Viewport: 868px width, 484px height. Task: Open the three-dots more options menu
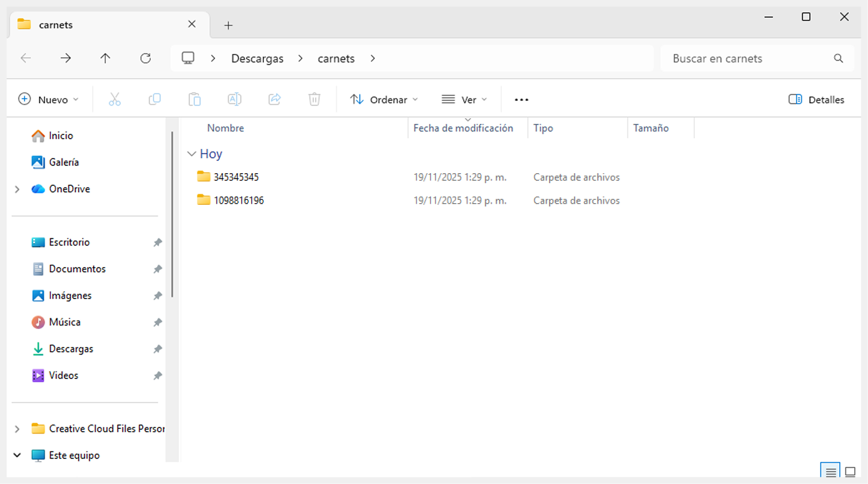click(521, 99)
